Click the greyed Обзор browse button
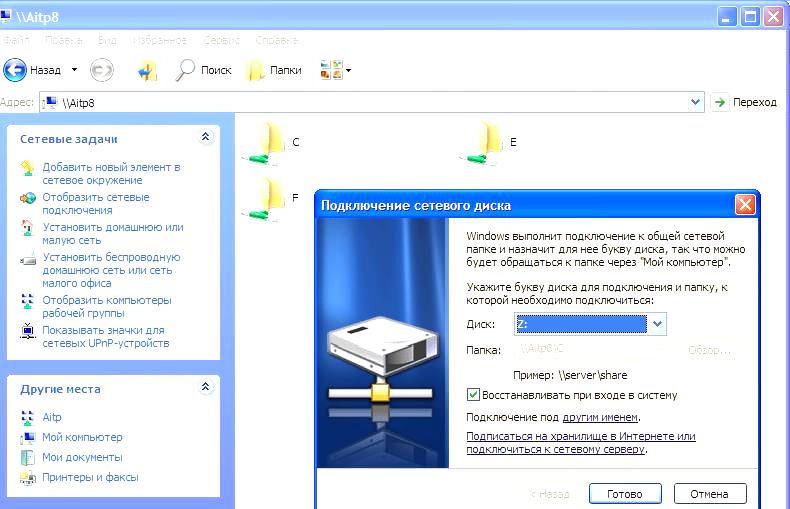Image resolution: width=790 pixels, height=509 pixels. pos(709,350)
